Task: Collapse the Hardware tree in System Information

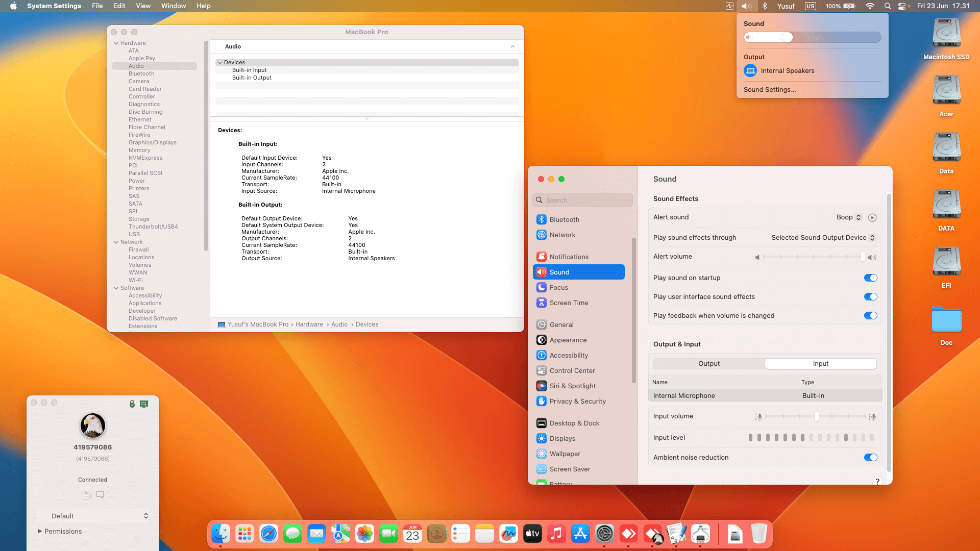Action: coord(116,43)
